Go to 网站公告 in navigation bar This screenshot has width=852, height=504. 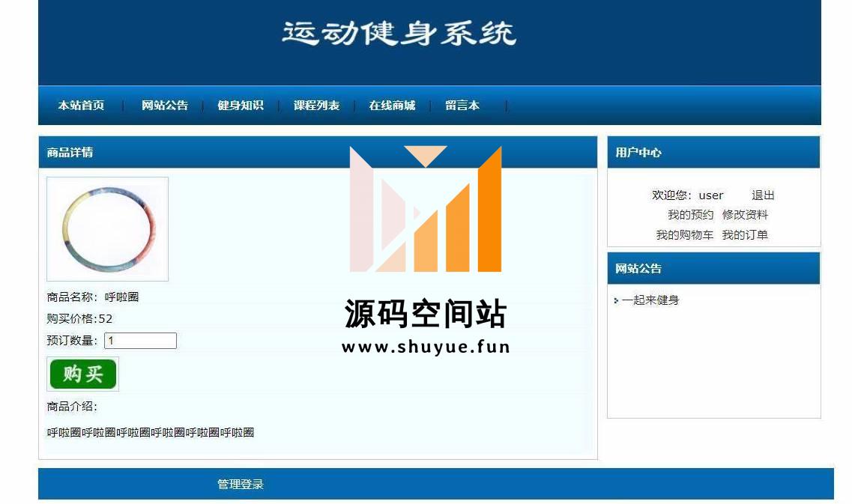tap(165, 106)
